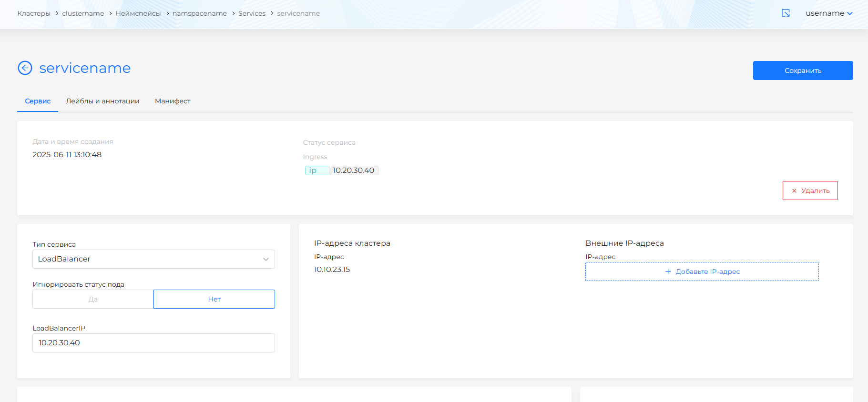Navigate to Неймспейсы breadcrumb
The height and width of the screenshot is (402, 868).
coord(138,13)
